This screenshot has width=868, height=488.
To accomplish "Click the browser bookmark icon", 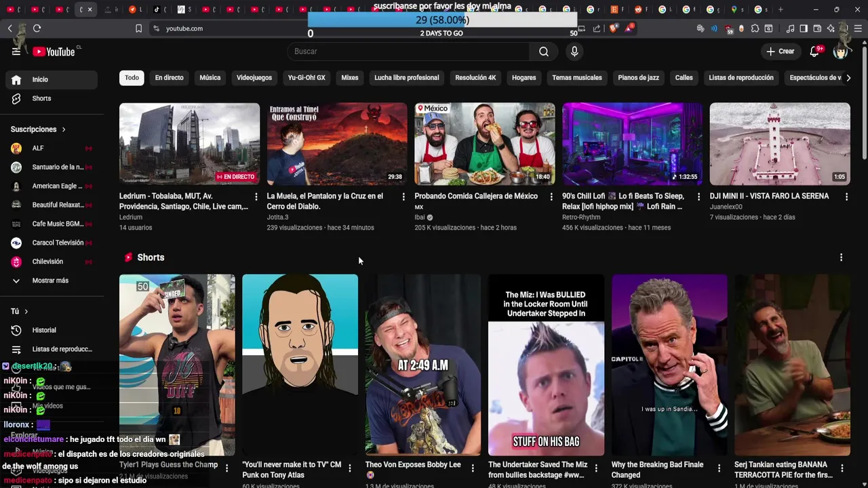I will coord(138,28).
